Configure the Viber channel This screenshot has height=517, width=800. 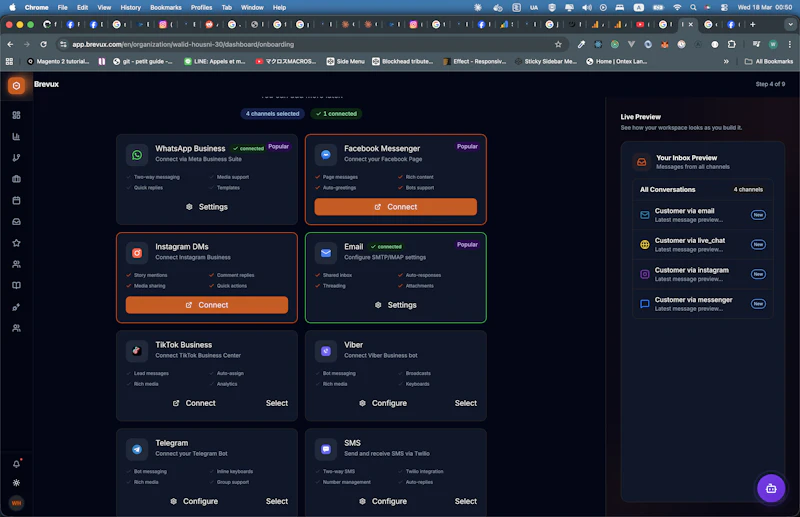coord(383,403)
